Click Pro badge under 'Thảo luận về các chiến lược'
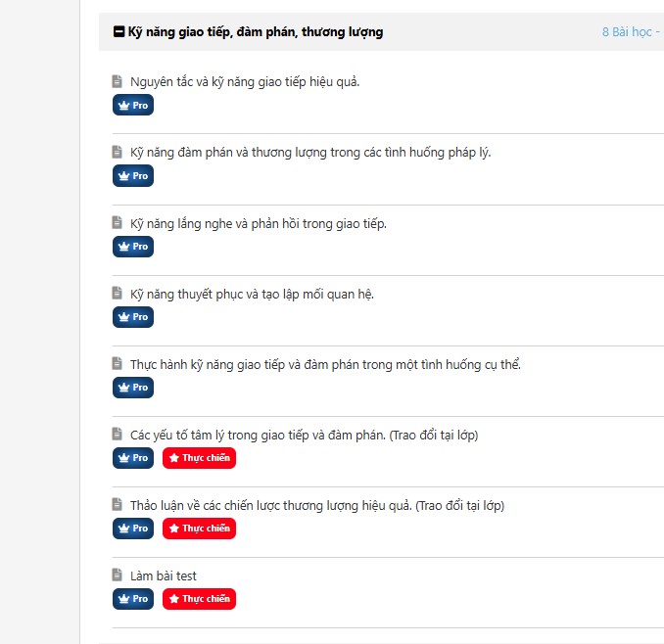 pyautogui.click(x=133, y=529)
